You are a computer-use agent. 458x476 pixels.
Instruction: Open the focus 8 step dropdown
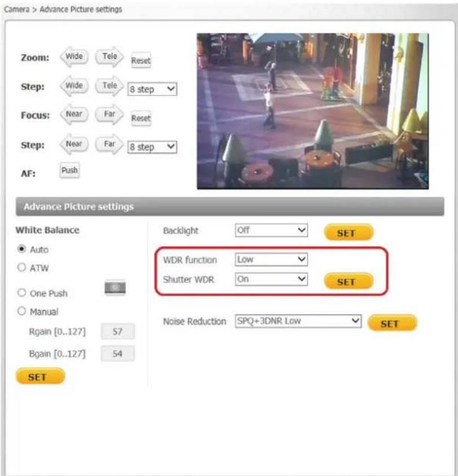click(x=152, y=147)
